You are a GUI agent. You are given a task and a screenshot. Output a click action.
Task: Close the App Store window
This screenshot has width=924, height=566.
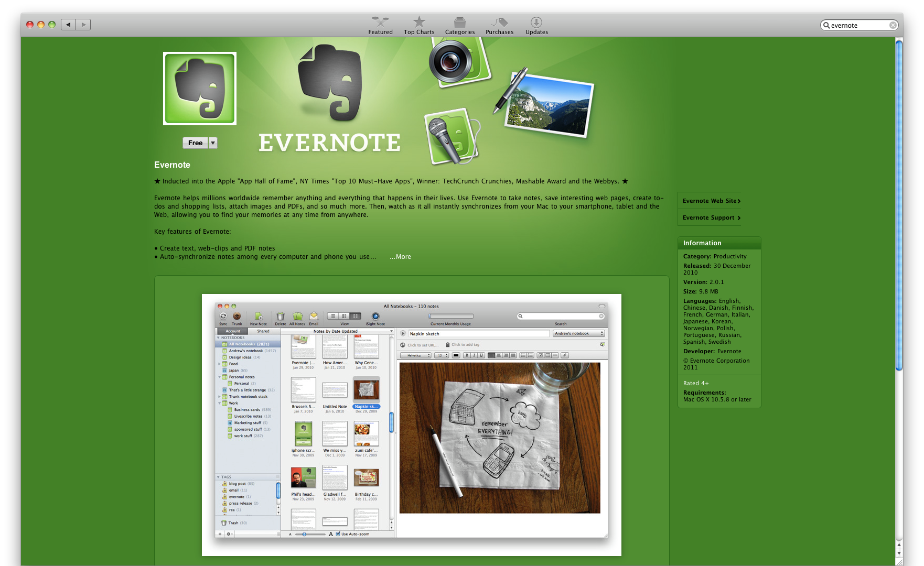[30, 25]
